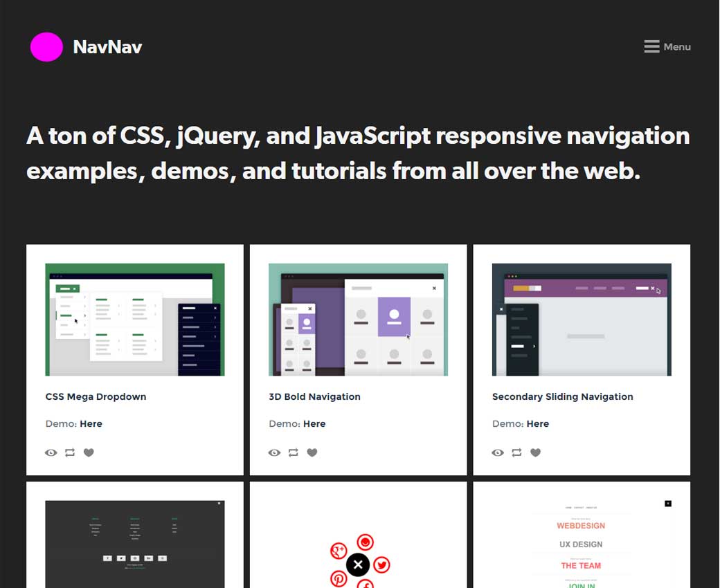This screenshot has width=720, height=588.
Task: Like the CSS Mega Dropdown card
Action: [x=89, y=452]
